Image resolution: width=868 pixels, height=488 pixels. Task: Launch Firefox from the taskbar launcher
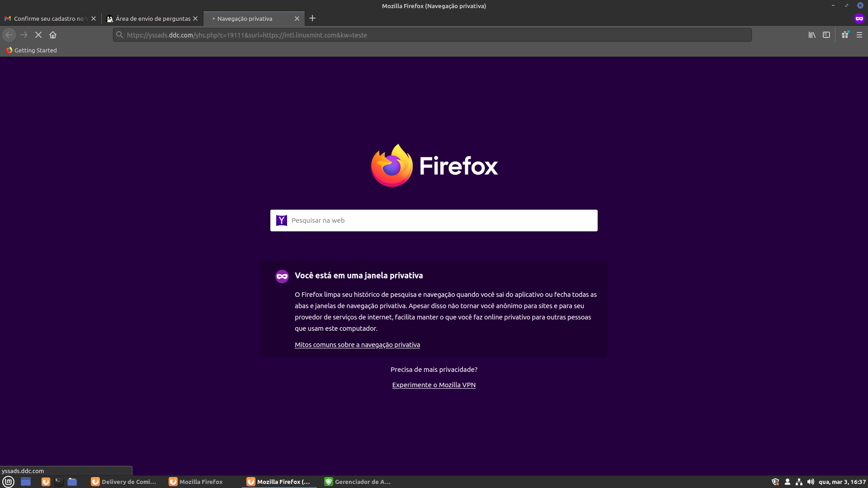(46, 482)
